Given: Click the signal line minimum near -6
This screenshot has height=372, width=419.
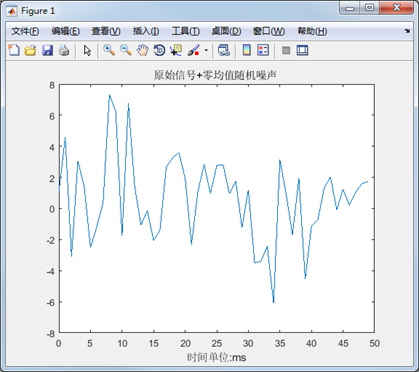Looking at the screenshot, I should click(x=273, y=302).
